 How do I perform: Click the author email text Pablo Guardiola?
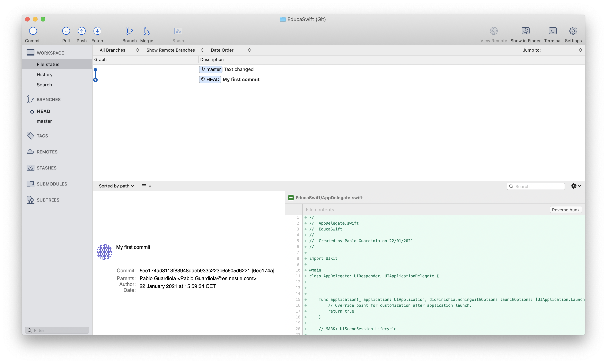(198, 278)
